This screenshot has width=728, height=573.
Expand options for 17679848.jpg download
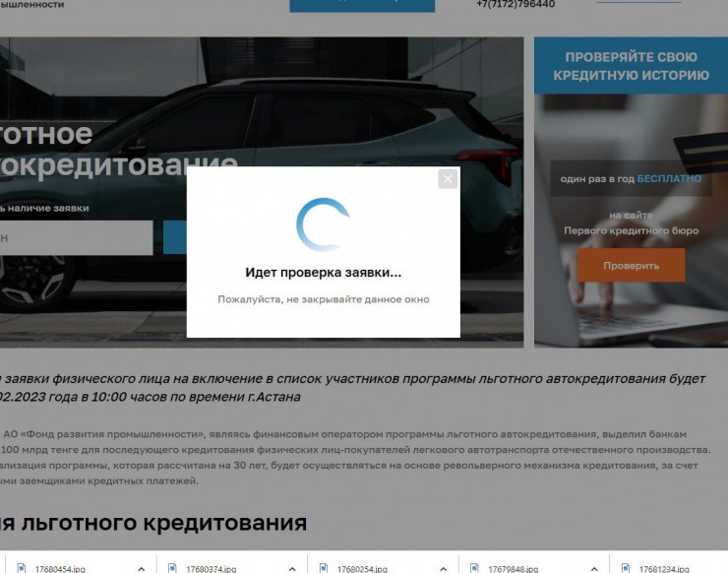click(x=595, y=568)
